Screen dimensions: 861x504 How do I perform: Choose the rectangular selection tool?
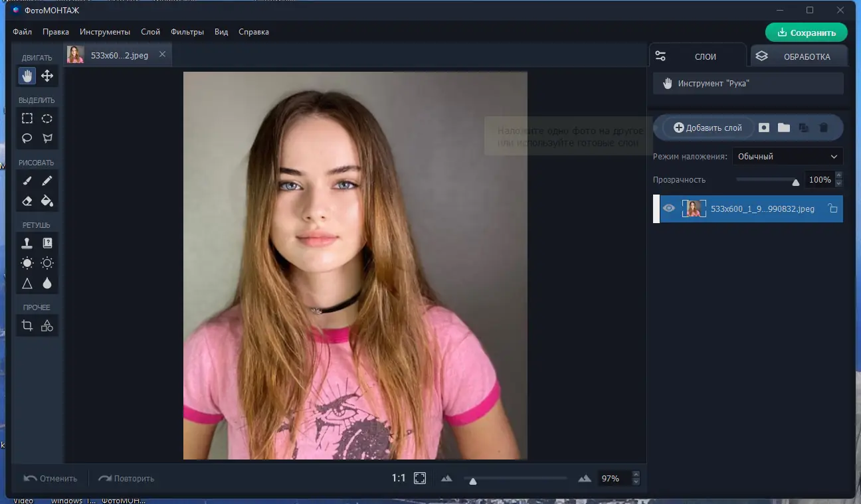coord(27,119)
